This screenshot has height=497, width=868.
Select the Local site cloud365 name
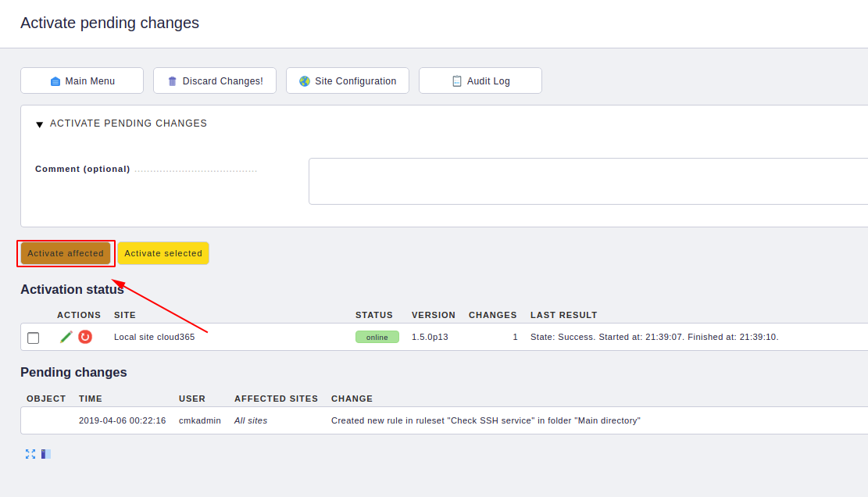click(x=155, y=337)
